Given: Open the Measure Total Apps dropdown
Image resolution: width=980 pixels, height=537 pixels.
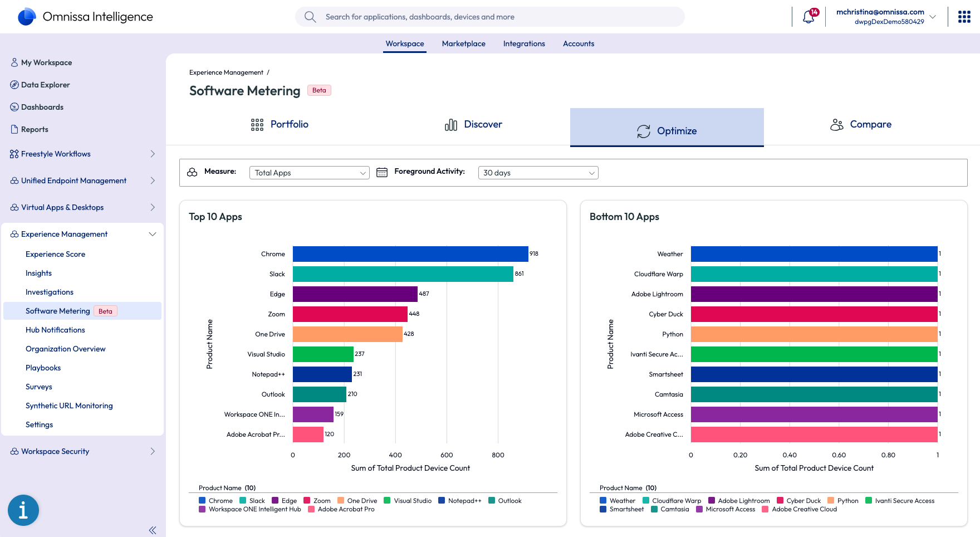Looking at the screenshot, I should click(309, 173).
